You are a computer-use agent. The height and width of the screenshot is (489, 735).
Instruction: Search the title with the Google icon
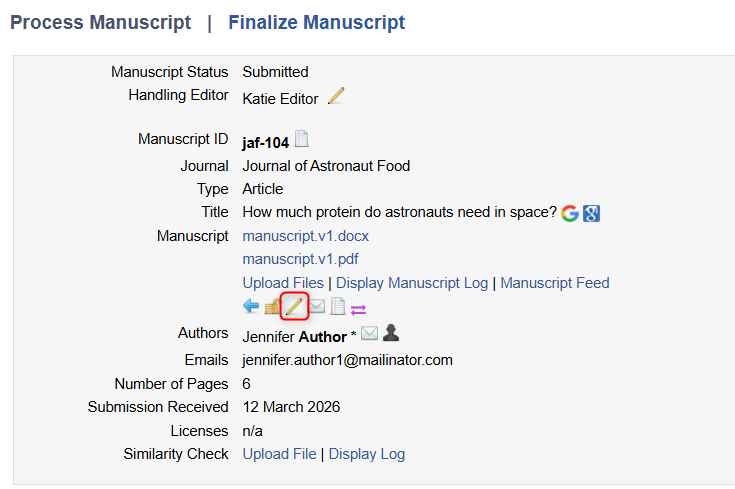(570, 212)
